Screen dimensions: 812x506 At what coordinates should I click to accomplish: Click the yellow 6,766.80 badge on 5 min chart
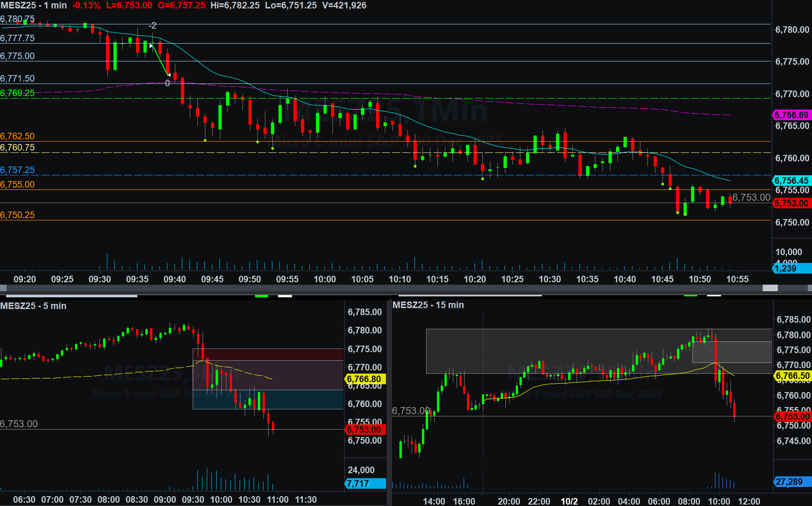(365, 379)
